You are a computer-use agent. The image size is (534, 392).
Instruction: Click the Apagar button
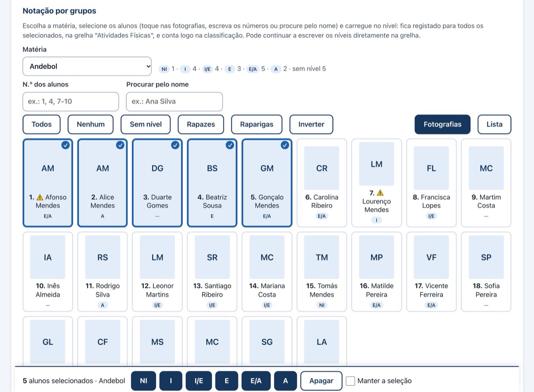click(x=321, y=381)
